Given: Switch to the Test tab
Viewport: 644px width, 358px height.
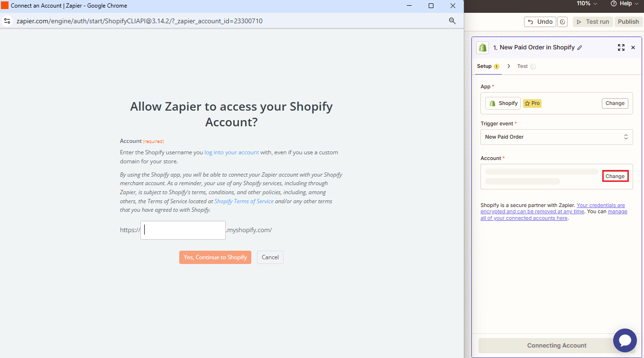Looking at the screenshot, I should [x=526, y=66].
